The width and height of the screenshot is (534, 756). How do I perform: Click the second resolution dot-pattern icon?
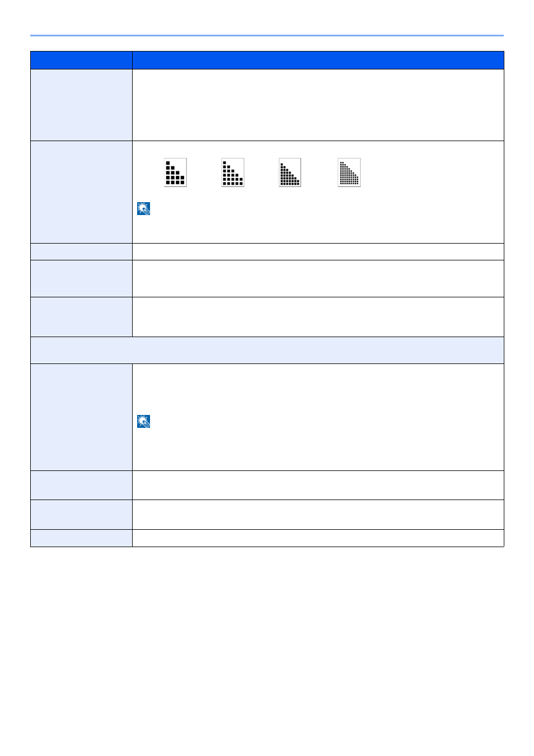(233, 172)
